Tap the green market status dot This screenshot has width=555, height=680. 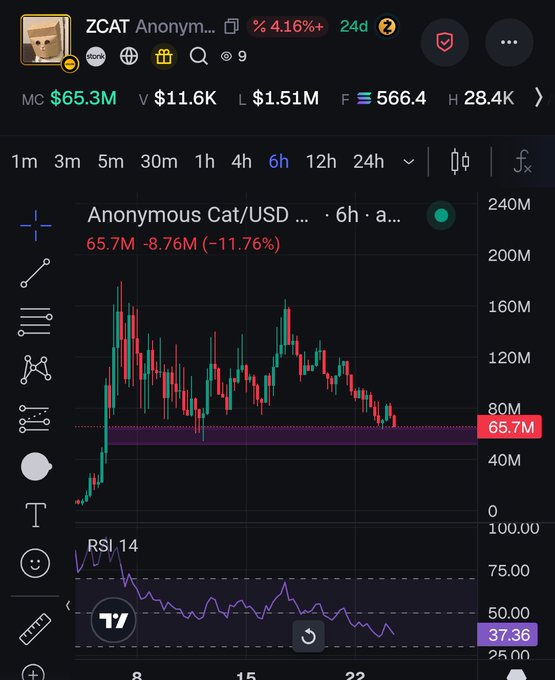coord(441,216)
